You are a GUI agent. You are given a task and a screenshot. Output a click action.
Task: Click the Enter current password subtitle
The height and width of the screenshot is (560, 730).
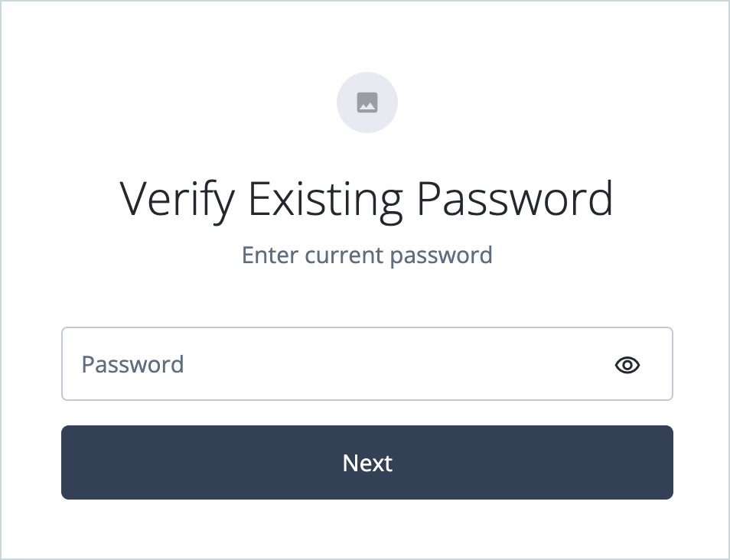click(367, 255)
